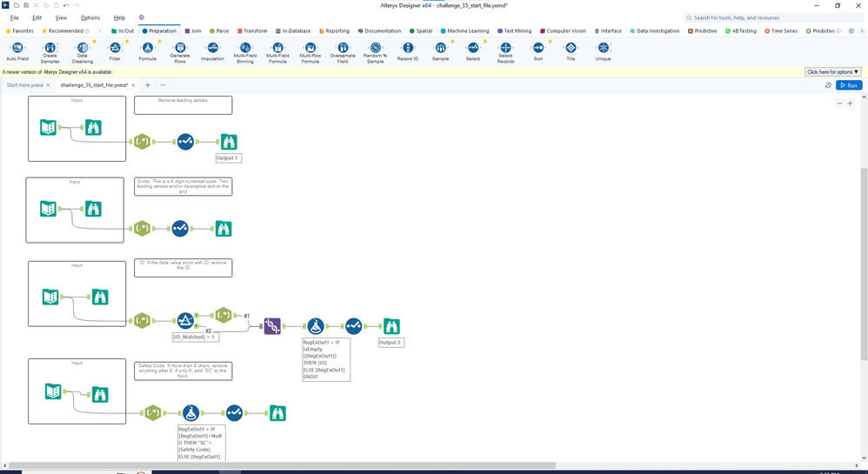Image resolution: width=868 pixels, height=474 pixels.
Task: Click the Formula tool above the IsEmpty annotation
Action: (x=316, y=326)
